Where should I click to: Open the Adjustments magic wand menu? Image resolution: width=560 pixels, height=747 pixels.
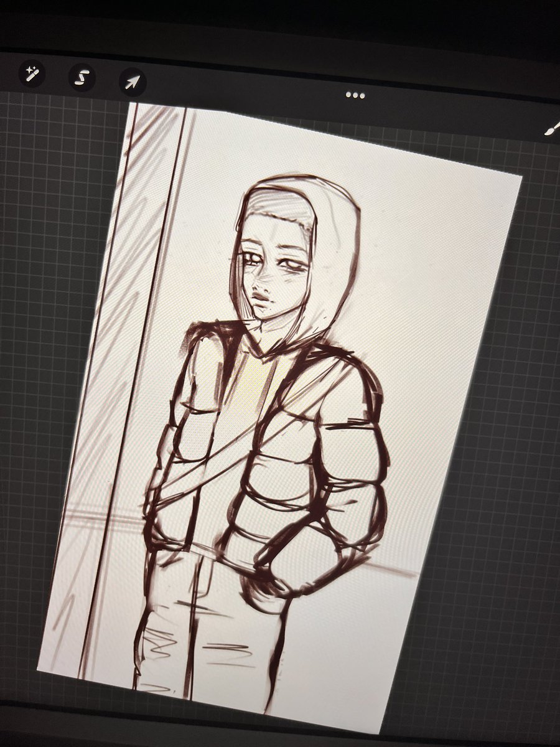pos(32,75)
